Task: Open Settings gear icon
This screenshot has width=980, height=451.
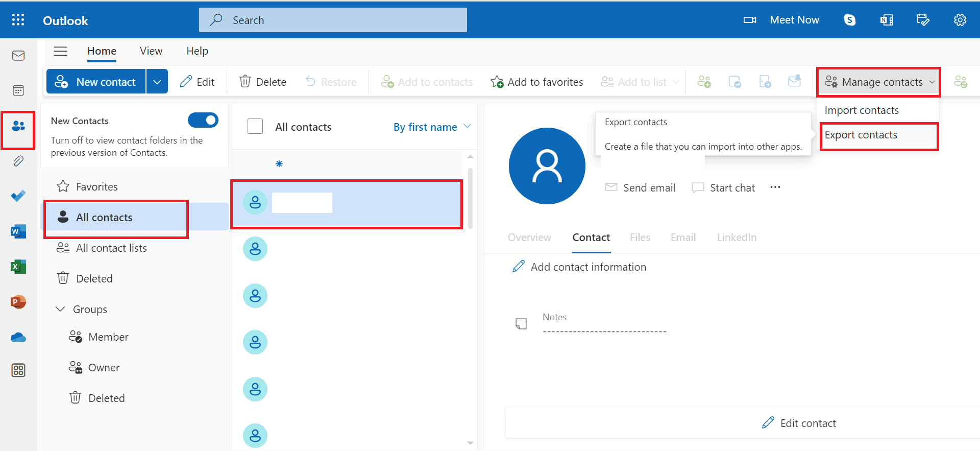Action: [x=960, y=20]
